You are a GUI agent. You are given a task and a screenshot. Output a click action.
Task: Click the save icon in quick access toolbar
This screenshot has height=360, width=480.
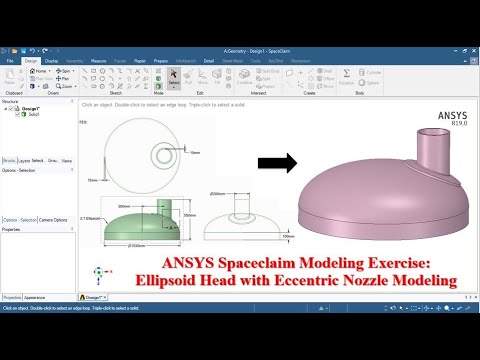pyautogui.click(x=23, y=51)
